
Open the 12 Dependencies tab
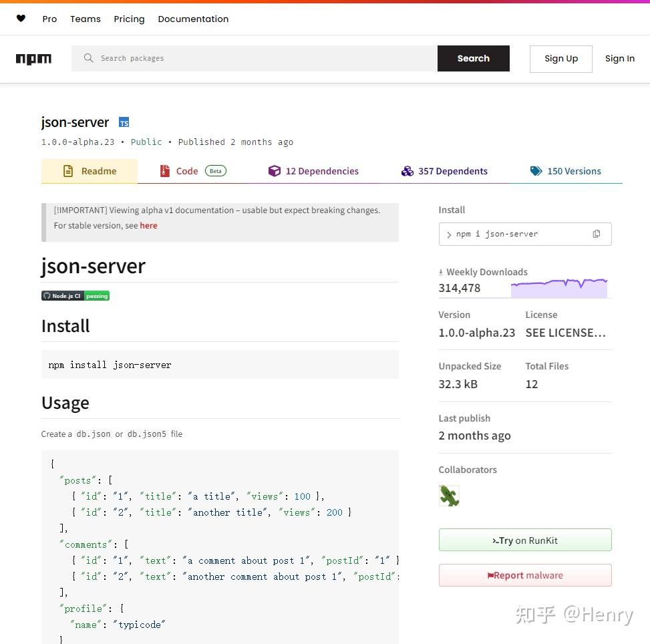click(x=314, y=171)
